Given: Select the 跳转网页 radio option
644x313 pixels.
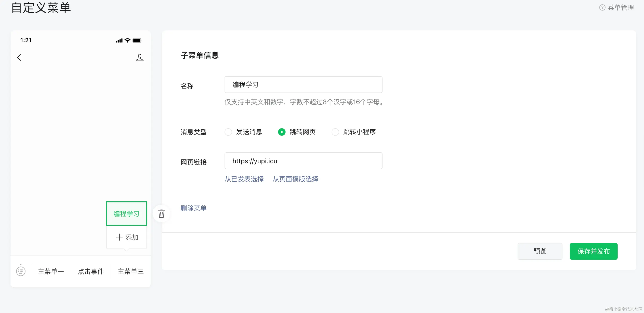Looking at the screenshot, I should 282,132.
